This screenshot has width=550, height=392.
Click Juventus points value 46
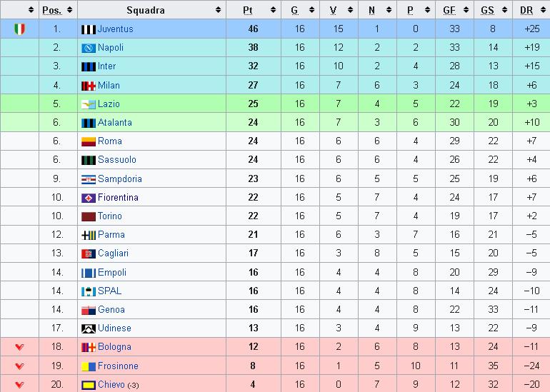click(x=253, y=29)
